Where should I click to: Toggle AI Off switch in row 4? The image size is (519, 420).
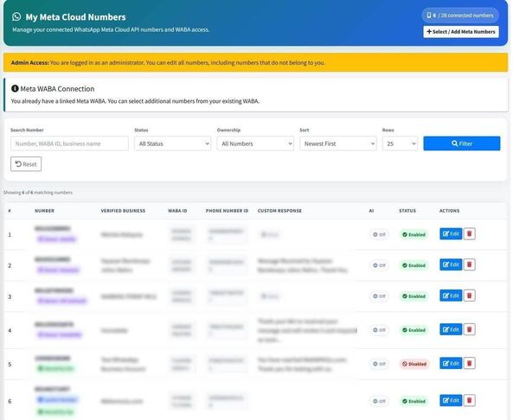tap(379, 330)
